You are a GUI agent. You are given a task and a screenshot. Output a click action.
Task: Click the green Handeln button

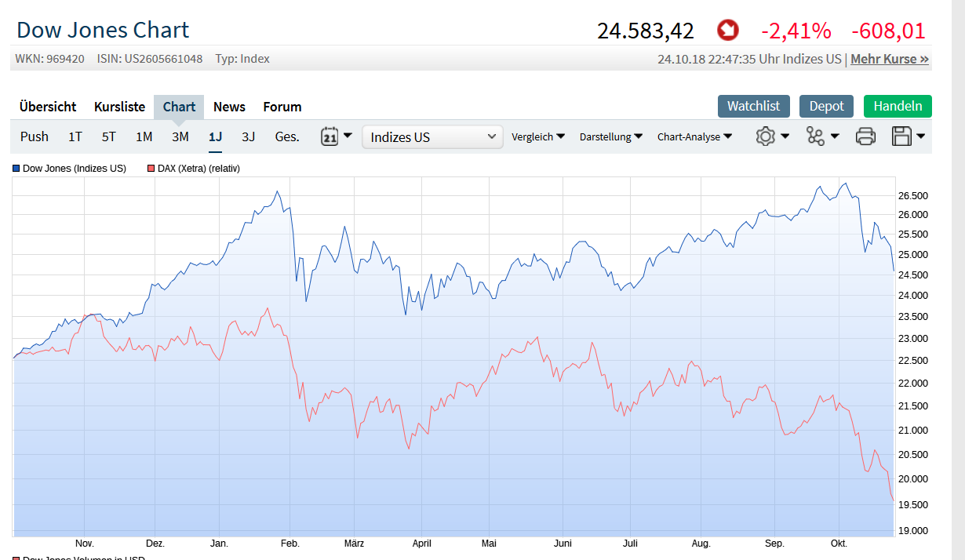[898, 106]
